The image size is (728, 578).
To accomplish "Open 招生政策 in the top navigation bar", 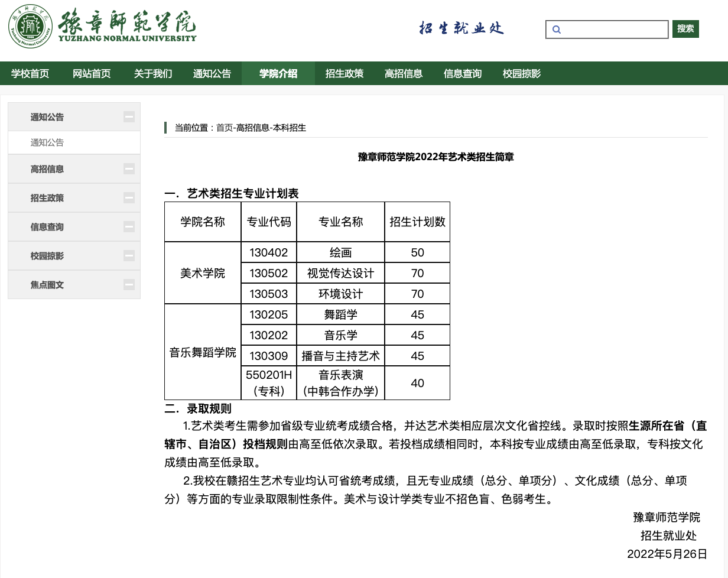I will (x=344, y=73).
